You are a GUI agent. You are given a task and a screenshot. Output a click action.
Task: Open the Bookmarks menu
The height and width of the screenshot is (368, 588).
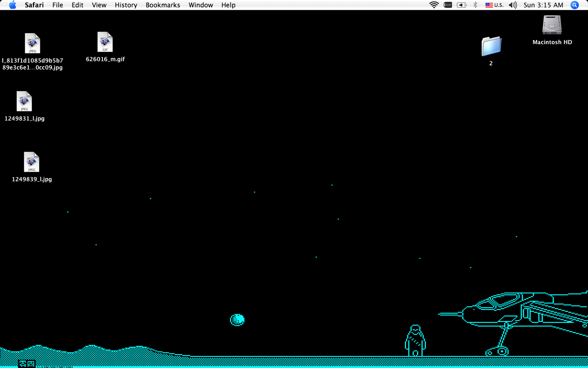(163, 5)
